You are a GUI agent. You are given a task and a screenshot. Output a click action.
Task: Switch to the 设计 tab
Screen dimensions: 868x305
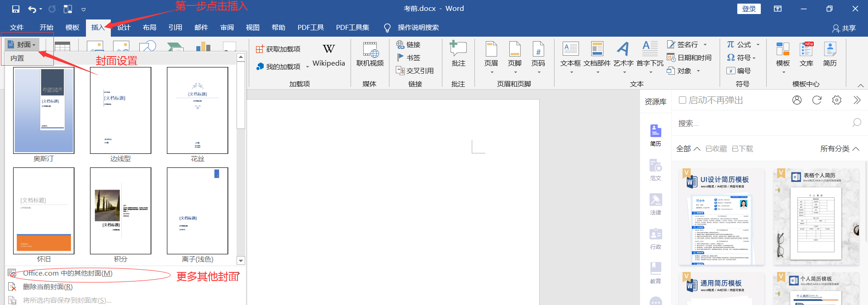click(x=123, y=28)
